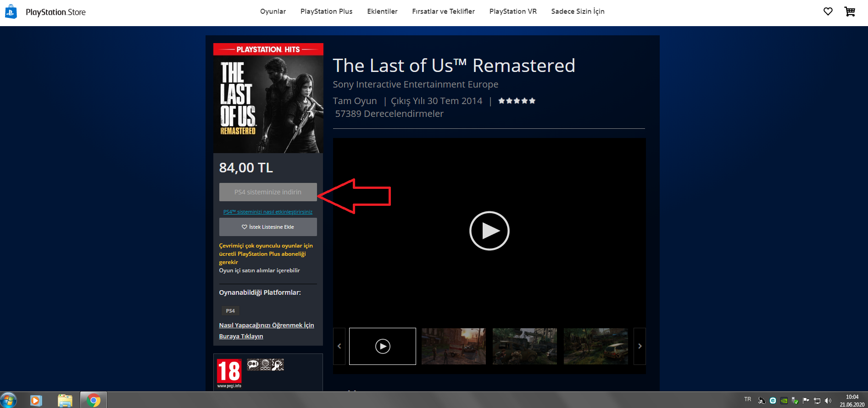Click Sony Interactive Entertainment Europe publisher text
Screen dimensions: 868x408
pyautogui.click(x=416, y=84)
